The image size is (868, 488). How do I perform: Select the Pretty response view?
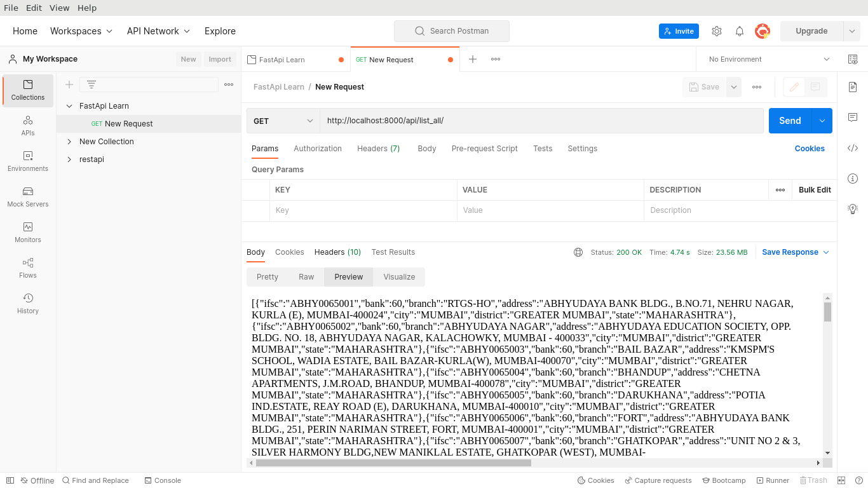pyautogui.click(x=268, y=277)
